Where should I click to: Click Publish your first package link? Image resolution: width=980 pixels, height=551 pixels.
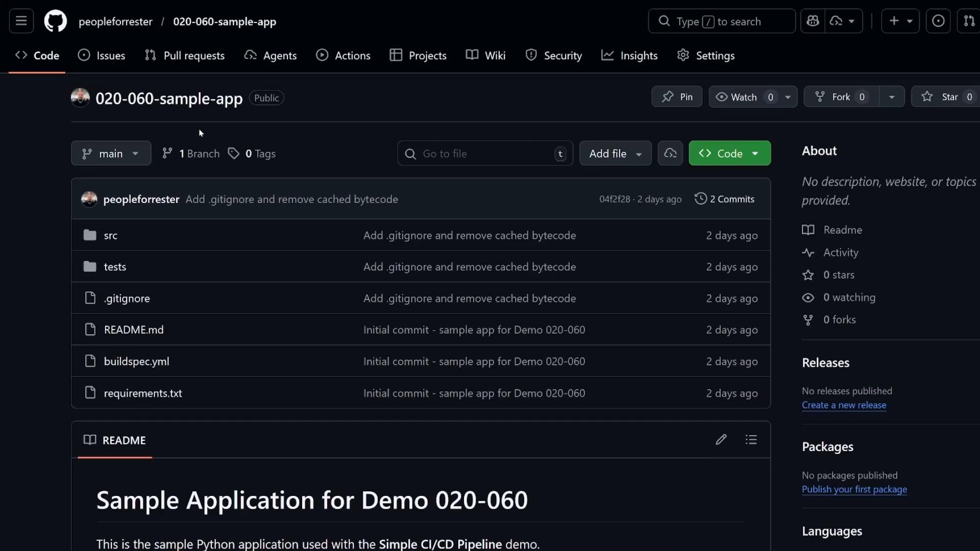coord(854,489)
